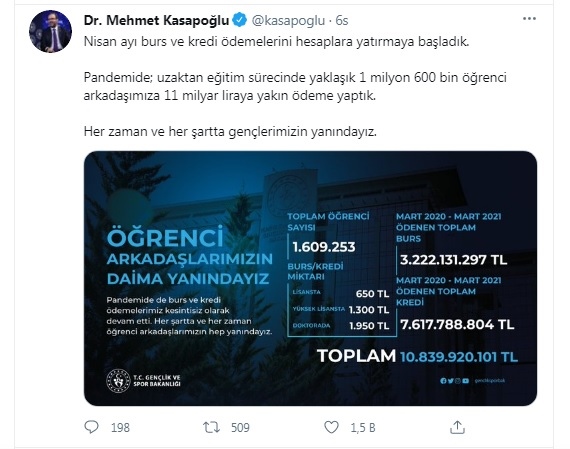Click the YouTube icon in the infographic
The height and width of the screenshot is (449, 570).
465,381
